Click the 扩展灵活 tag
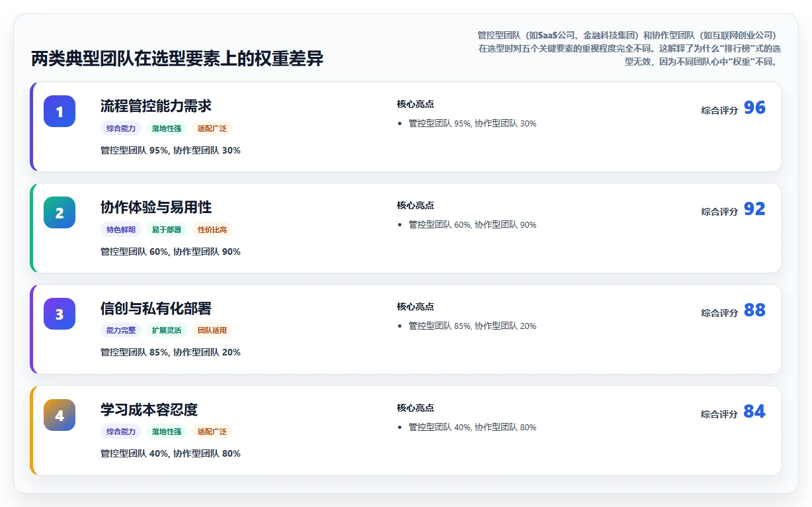The height and width of the screenshot is (507, 812). [167, 330]
